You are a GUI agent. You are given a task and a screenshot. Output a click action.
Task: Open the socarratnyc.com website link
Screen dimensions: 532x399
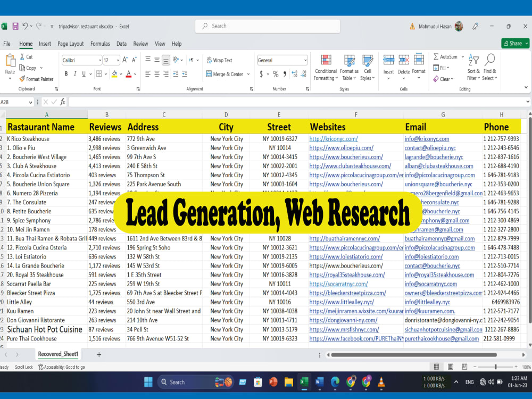[338, 284]
